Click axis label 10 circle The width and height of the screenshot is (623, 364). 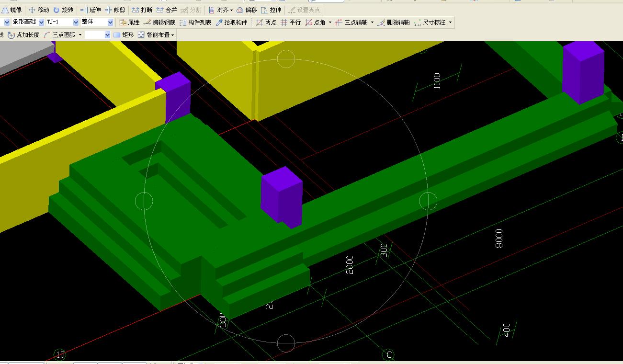coord(59,355)
